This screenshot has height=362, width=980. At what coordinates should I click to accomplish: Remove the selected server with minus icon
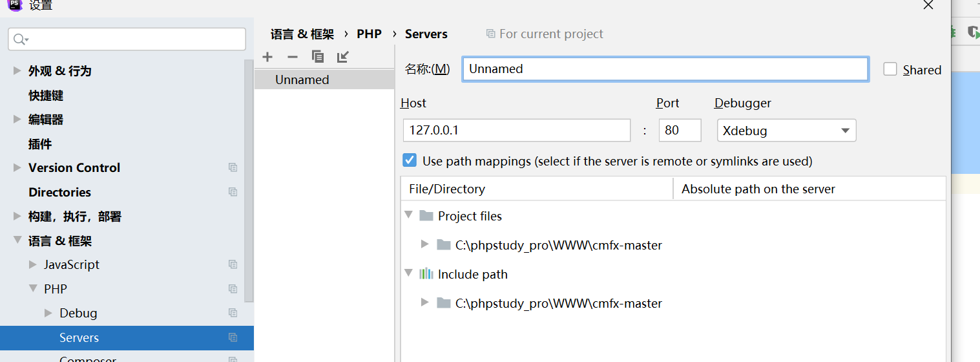(x=292, y=57)
